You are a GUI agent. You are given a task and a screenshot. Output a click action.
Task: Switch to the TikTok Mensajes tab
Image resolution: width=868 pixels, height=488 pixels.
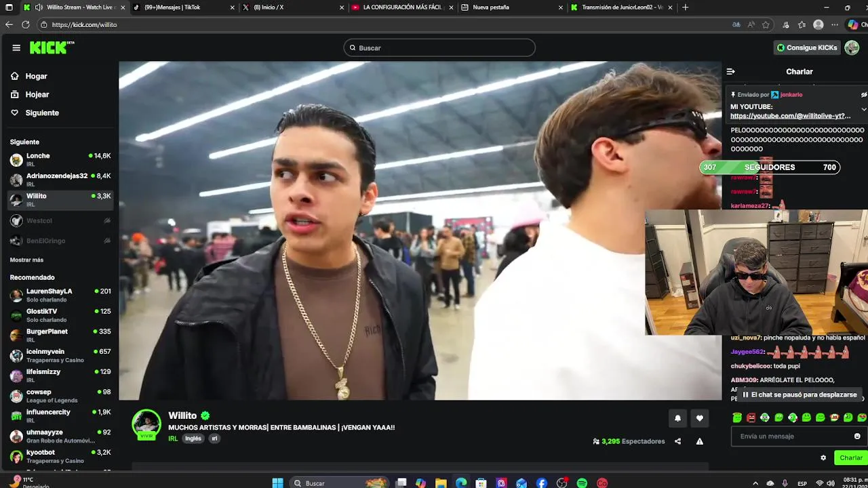pyautogui.click(x=184, y=7)
